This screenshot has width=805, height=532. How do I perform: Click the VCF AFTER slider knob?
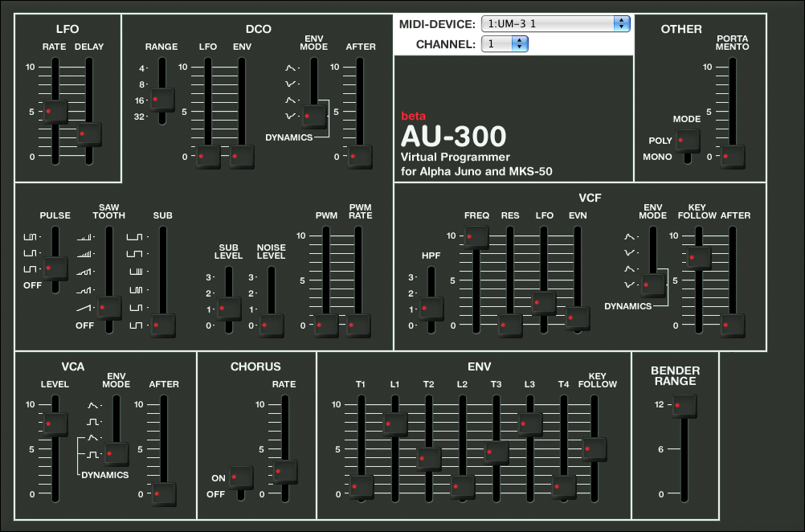[x=733, y=325]
